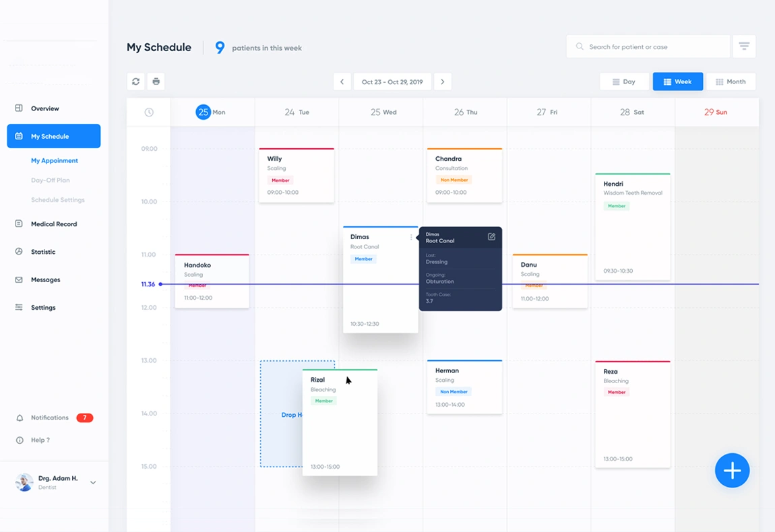775x532 pixels.
Task: Check Notifications with the red badge
Action: [49, 418]
